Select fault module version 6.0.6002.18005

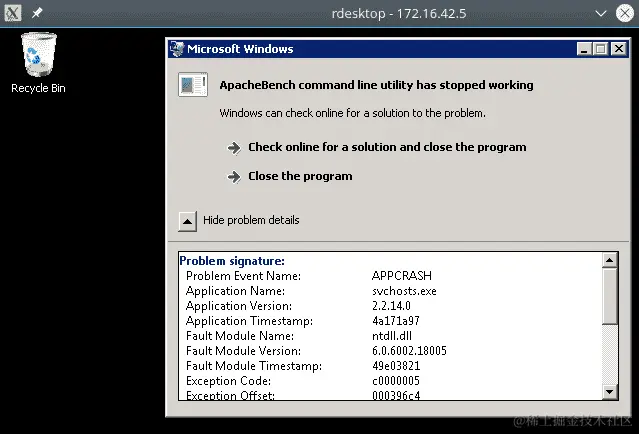coord(409,351)
